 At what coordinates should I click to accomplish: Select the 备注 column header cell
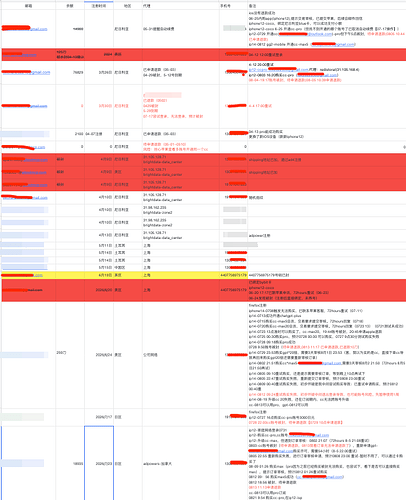tap(327, 6)
